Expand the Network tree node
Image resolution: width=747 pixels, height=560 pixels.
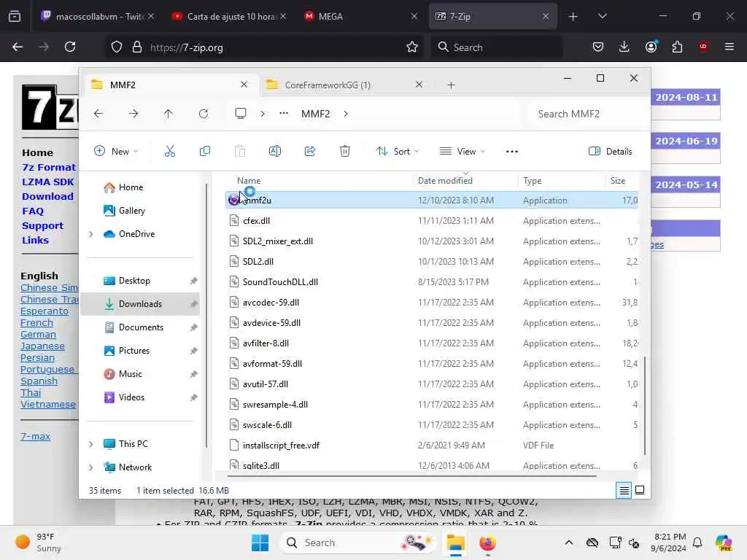click(91, 467)
